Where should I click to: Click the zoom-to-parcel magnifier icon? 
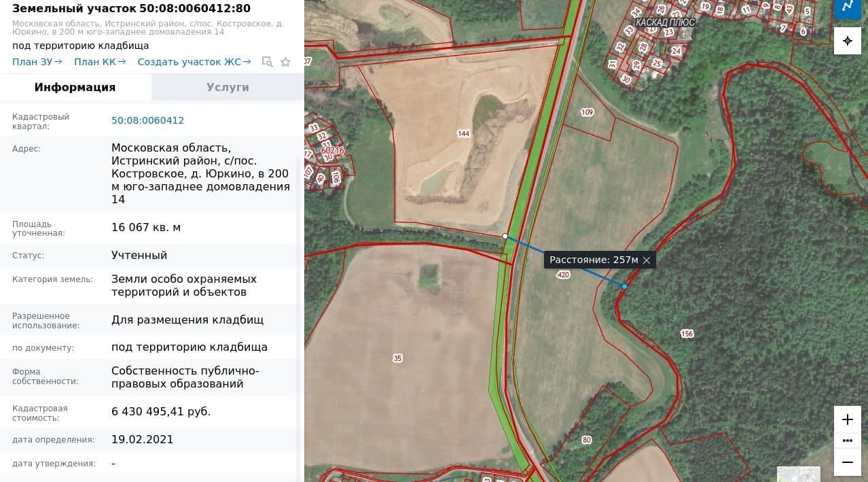[x=268, y=62]
